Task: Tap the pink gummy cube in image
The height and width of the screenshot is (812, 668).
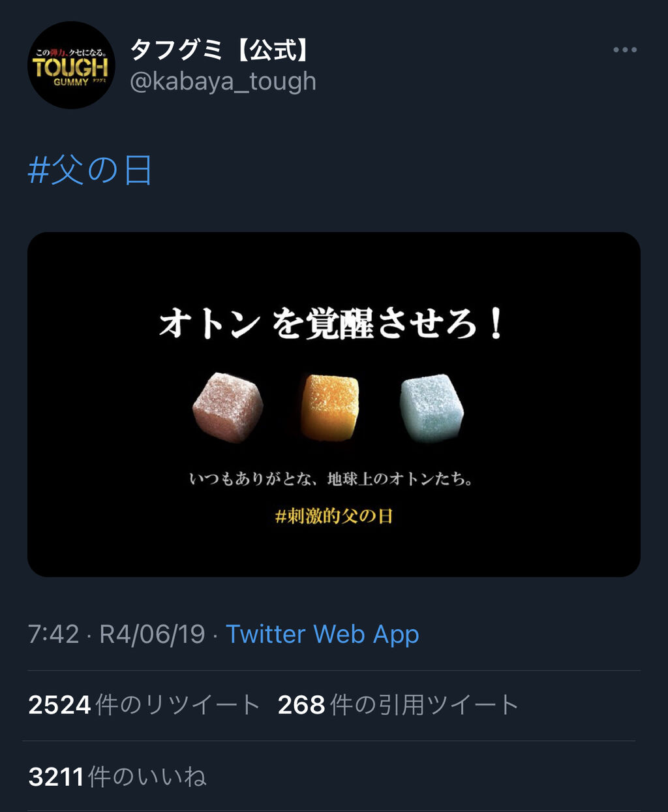Action: click(228, 407)
